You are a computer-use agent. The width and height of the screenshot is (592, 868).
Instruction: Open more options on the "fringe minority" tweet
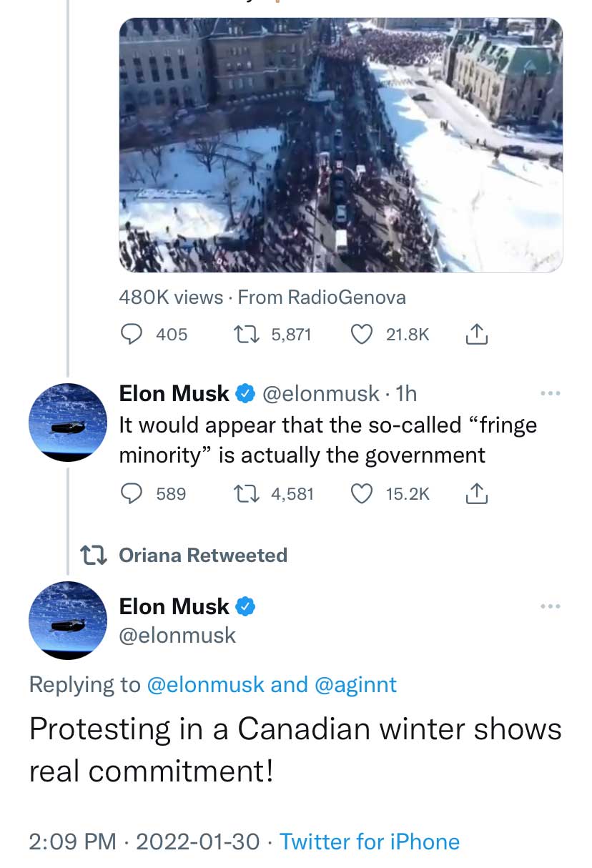coord(551,393)
